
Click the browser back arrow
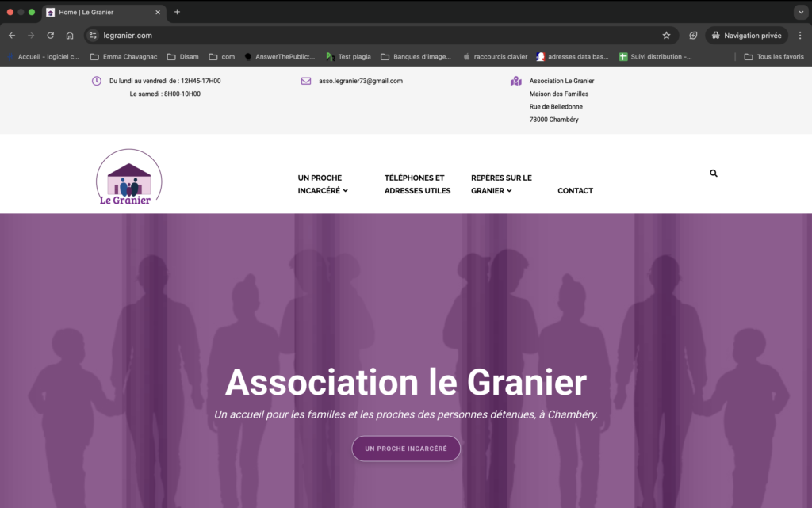pyautogui.click(x=12, y=36)
